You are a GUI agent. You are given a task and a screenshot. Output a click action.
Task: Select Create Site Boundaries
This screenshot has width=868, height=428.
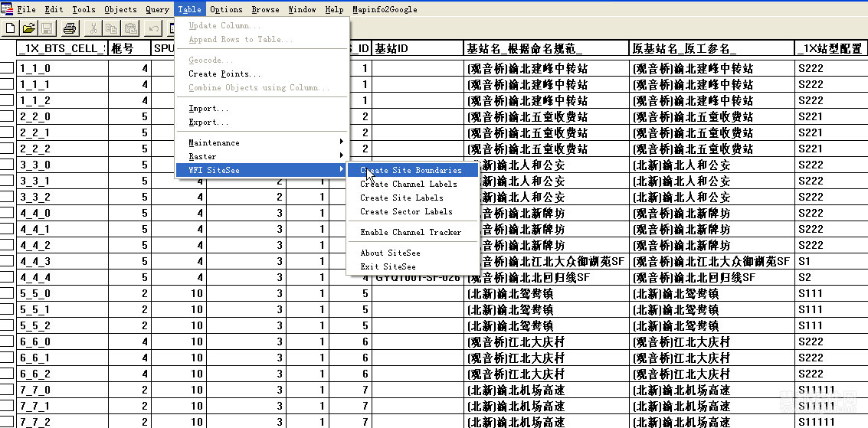[412, 170]
